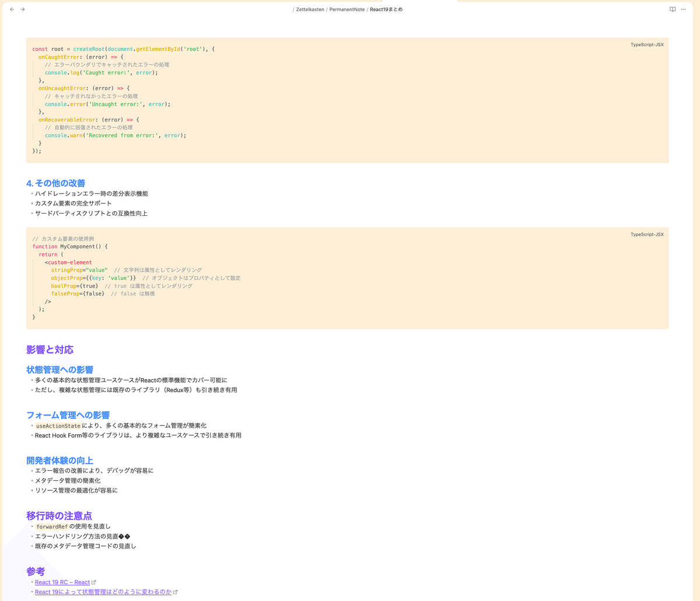
Task: Click the bullet about React Hook Form libraries
Action: (138, 435)
